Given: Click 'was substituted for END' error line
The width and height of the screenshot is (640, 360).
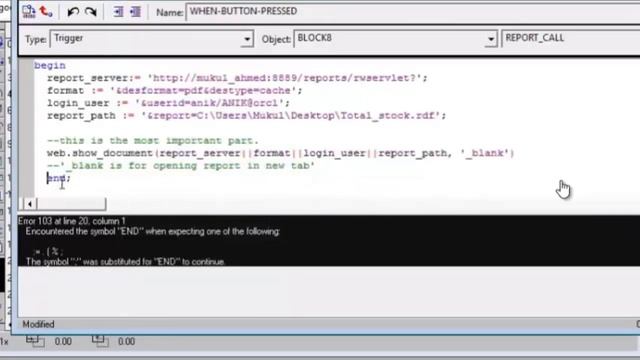Looking at the screenshot, I should coord(125,262).
